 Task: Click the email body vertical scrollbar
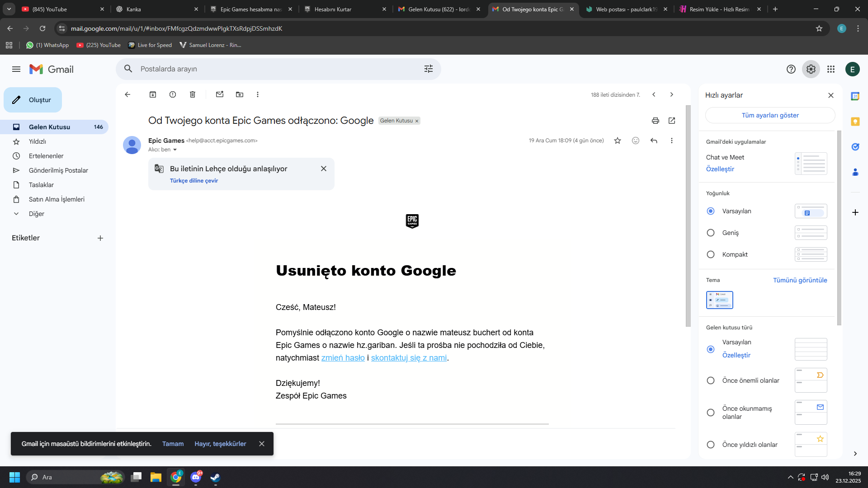pos(688,216)
